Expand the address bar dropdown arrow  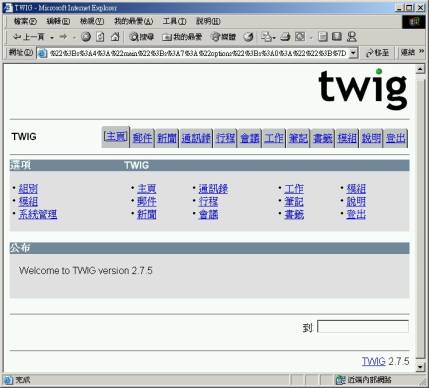coord(353,53)
